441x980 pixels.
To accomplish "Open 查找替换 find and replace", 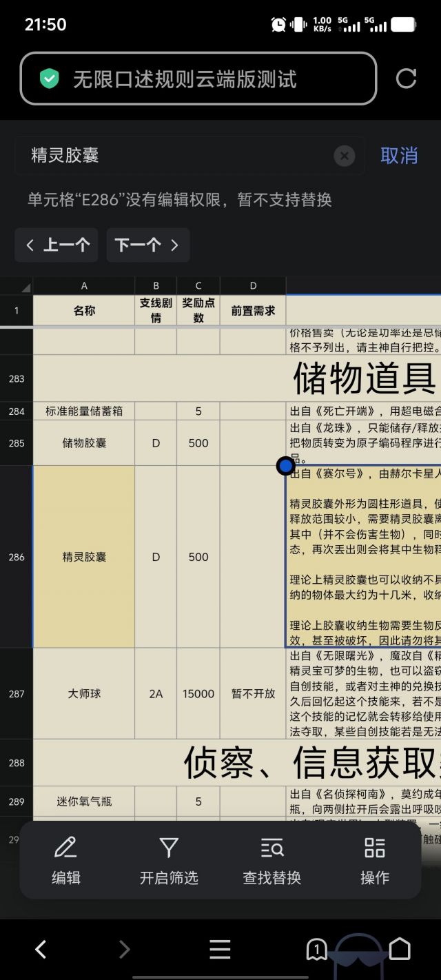I will [x=272, y=861].
